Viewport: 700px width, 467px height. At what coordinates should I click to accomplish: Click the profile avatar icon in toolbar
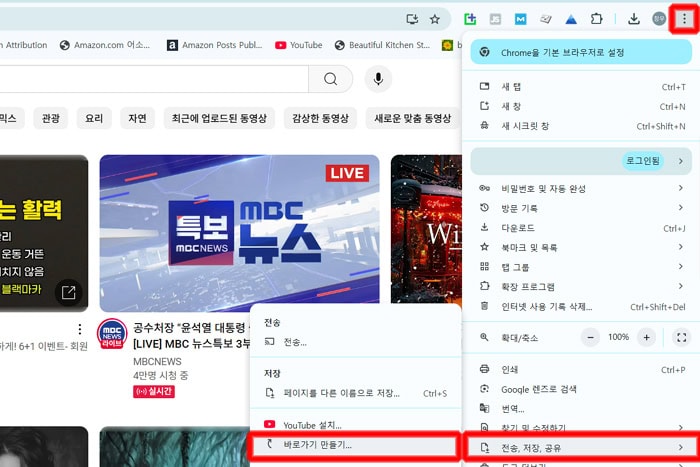point(659,19)
